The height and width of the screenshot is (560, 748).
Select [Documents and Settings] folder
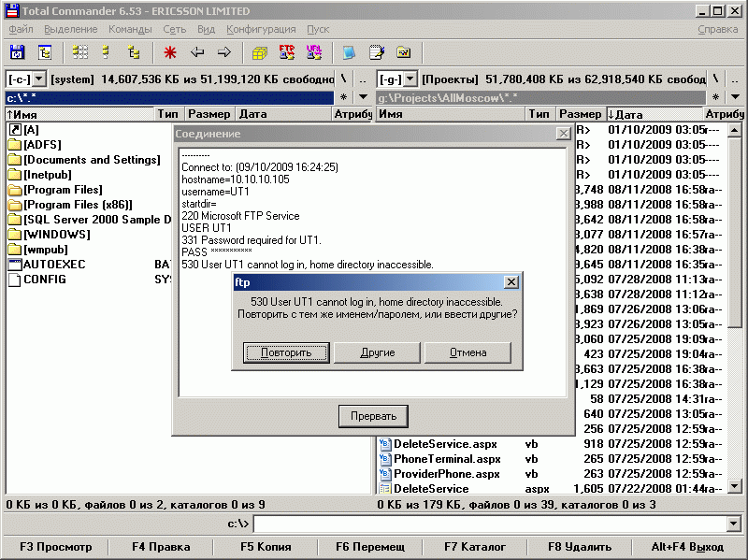(x=84, y=160)
